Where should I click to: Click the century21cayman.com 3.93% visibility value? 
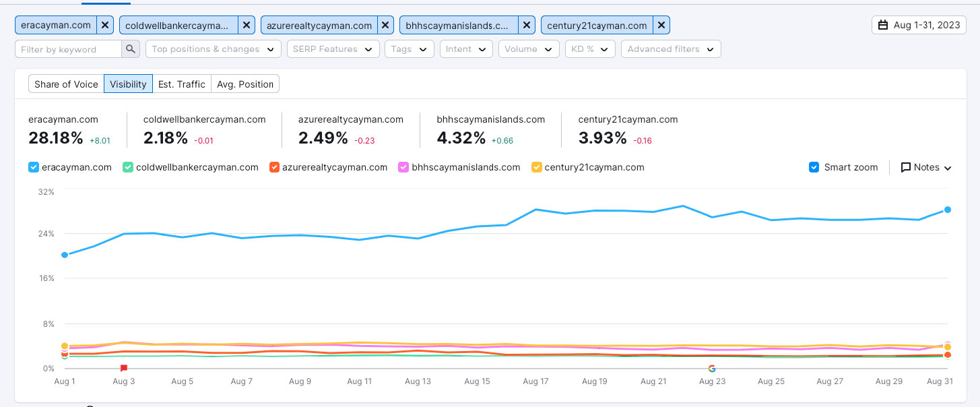click(x=603, y=138)
